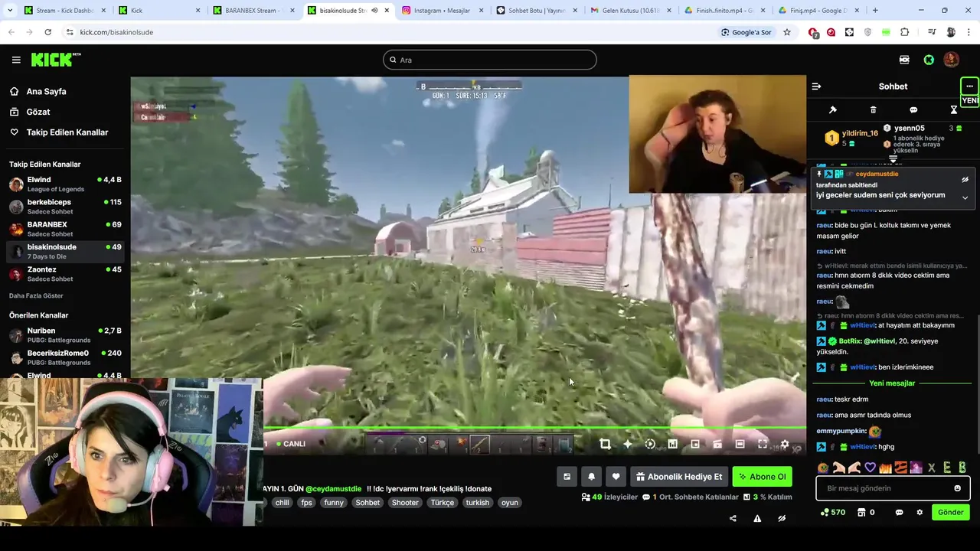Viewport: 980px width, 551px height.
Task: Select bisakinolsude in followed channels
Action: pos(65,251)
